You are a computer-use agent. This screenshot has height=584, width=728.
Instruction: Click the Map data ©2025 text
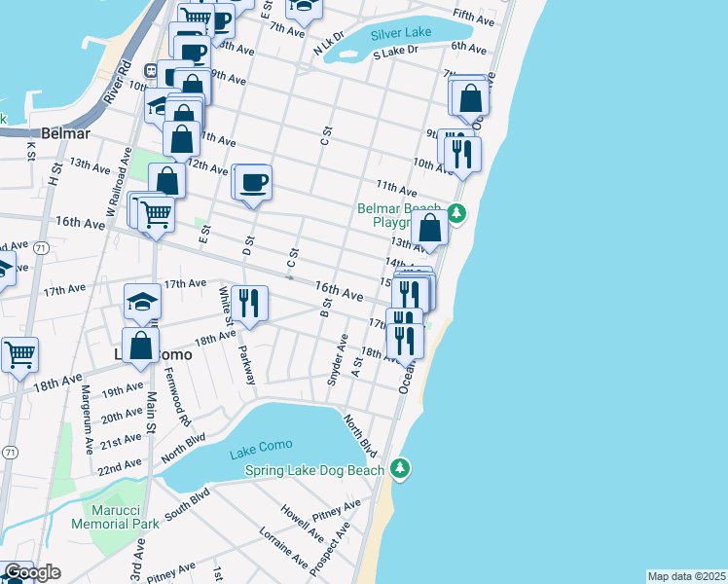click(686, 576)
